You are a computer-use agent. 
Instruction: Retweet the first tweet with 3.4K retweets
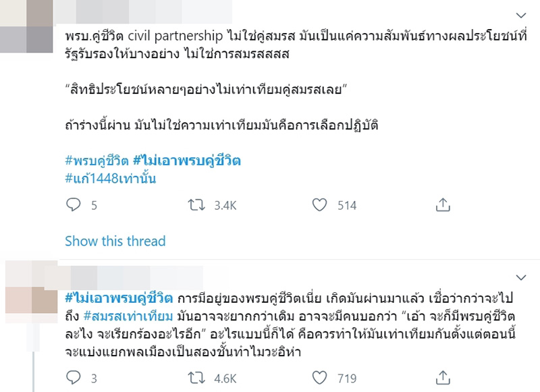click(x=196, y=204)
